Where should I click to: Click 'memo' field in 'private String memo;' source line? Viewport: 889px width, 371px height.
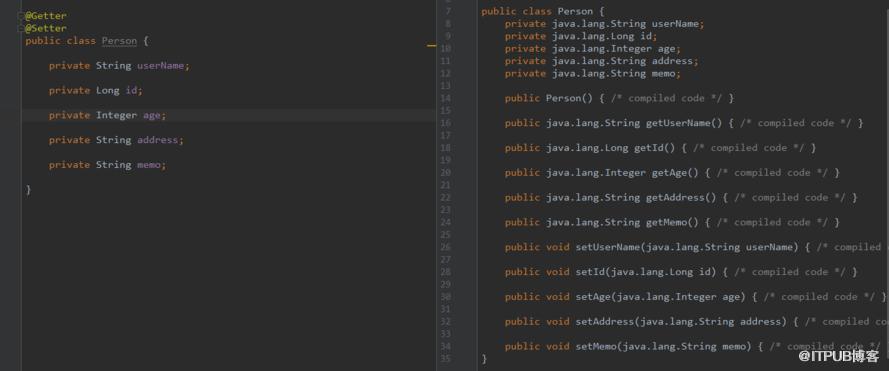149,165
